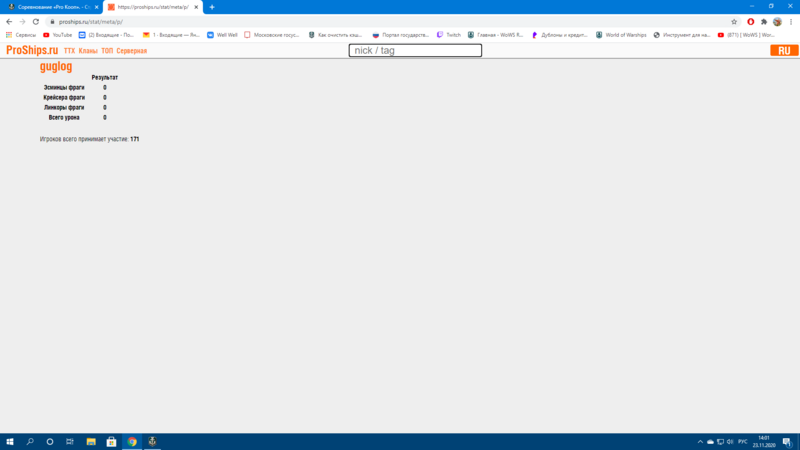Screen dimensions: 800x450
Task: Open a new tab with the plus button
Action: (212, 7)
